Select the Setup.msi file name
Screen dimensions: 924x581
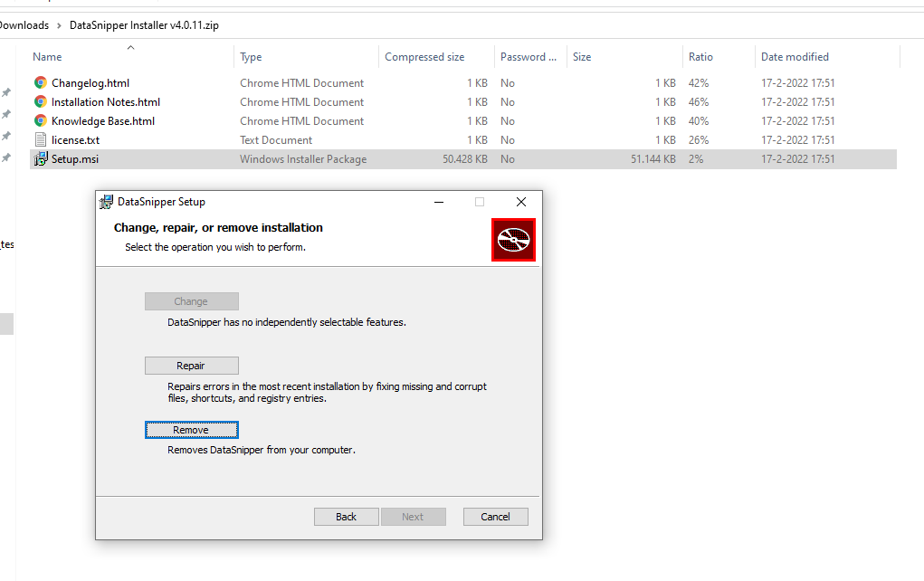[75, 158]
